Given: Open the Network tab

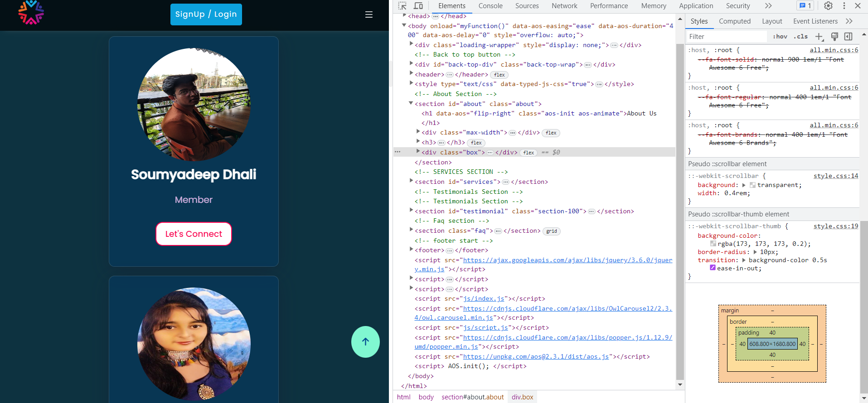Looking at the screenshot, I should [564, 6].
